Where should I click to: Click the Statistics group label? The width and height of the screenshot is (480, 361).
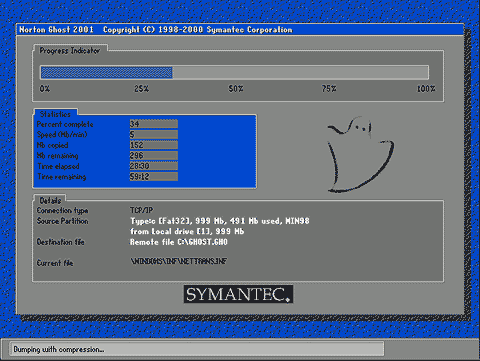(55, 114)
